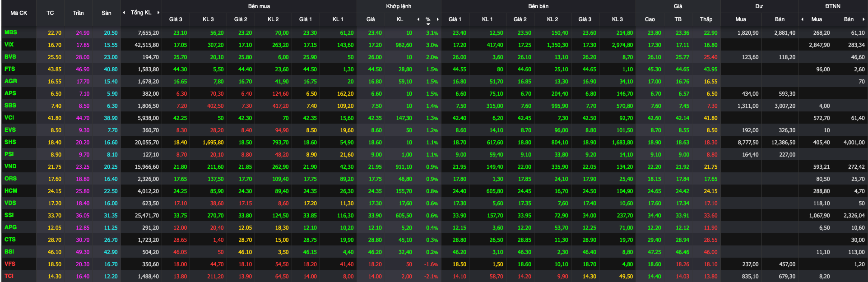Click the TB column header

[678, 19]
